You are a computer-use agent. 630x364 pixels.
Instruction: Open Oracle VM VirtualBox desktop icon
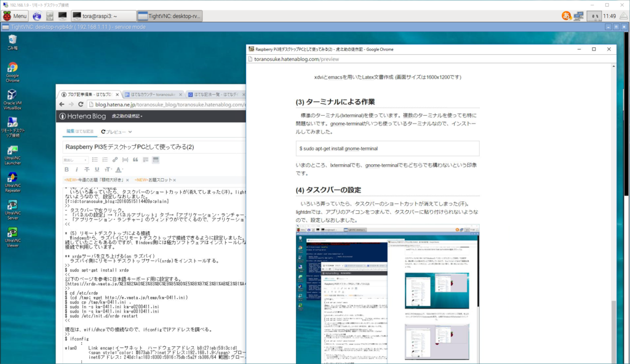(x=12, y=100)
